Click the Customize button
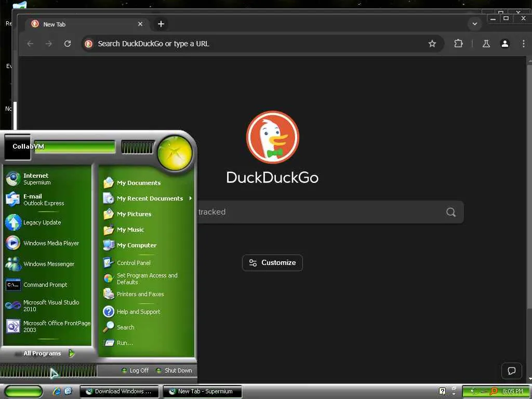 tap(272, 263)
